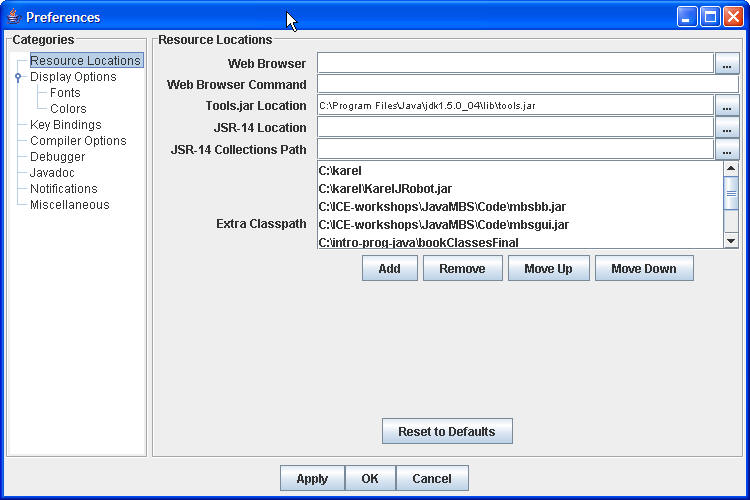Viewport: 750px width, 500px height.
Task: Browse for Tools.jar location
Action: click(727, 106)
